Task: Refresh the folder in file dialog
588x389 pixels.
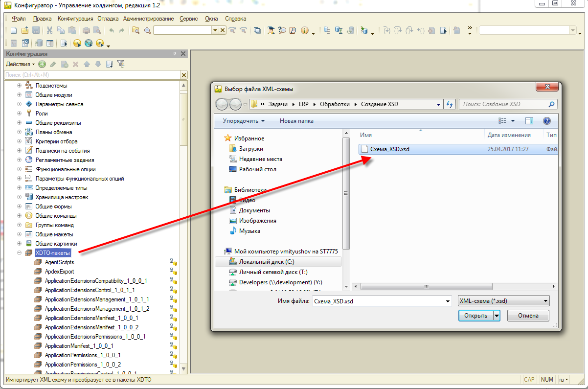Action: click(450, 104)
